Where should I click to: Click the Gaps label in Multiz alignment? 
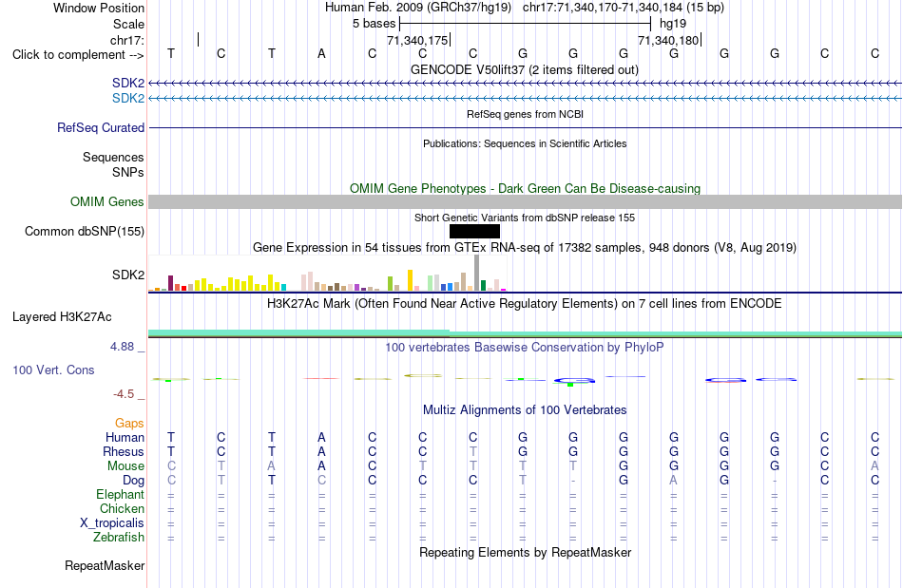[x=129, y=424]
